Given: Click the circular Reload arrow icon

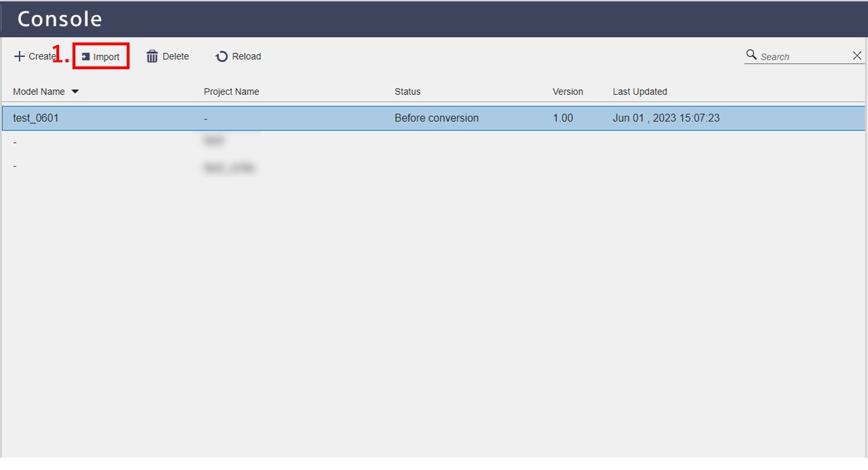Looking at the screenshot, I should click(x=221, y=57).
